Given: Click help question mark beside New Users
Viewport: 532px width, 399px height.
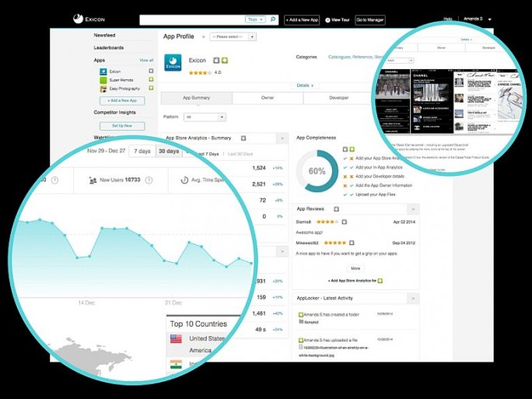Looking at the screenshot, I should tap(149, 180).
